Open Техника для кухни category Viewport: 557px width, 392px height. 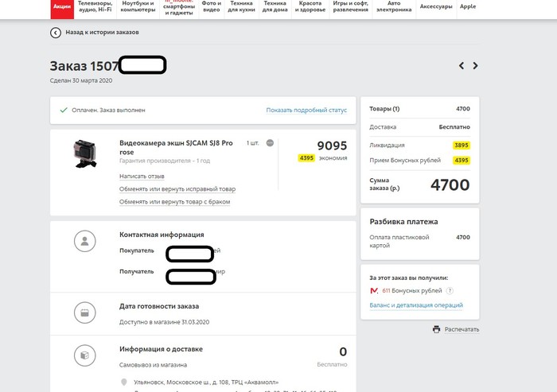click(x=240, y=7)
